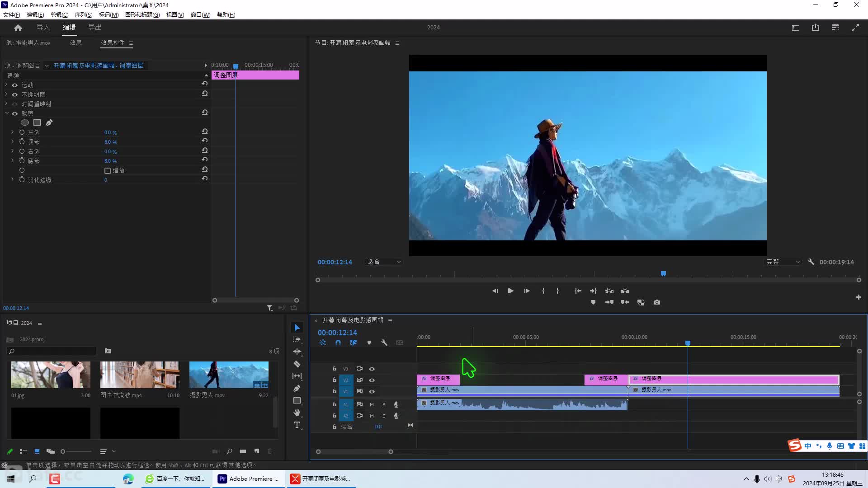This screenshot has width=868, height=488.
Task: Toggle V2 track output eye
Action: [x=372, y=380]
